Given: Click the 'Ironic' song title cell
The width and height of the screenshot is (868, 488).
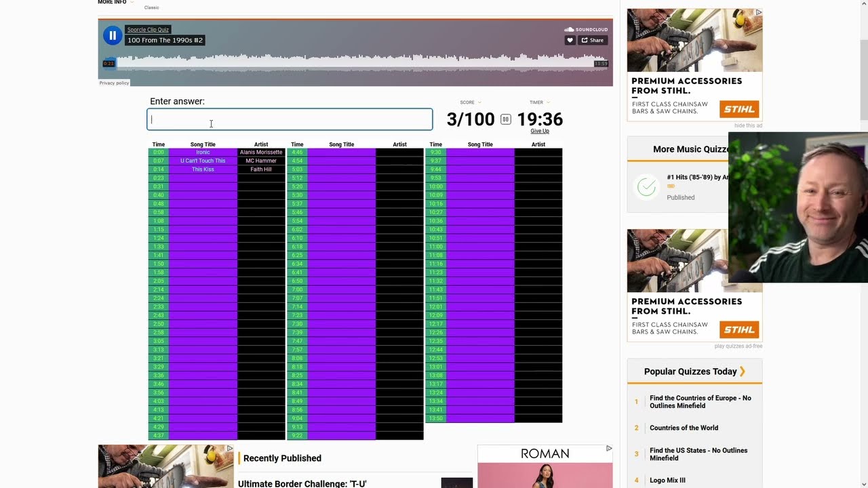Looking at the screenshot, I should click(x=203, y=152).
